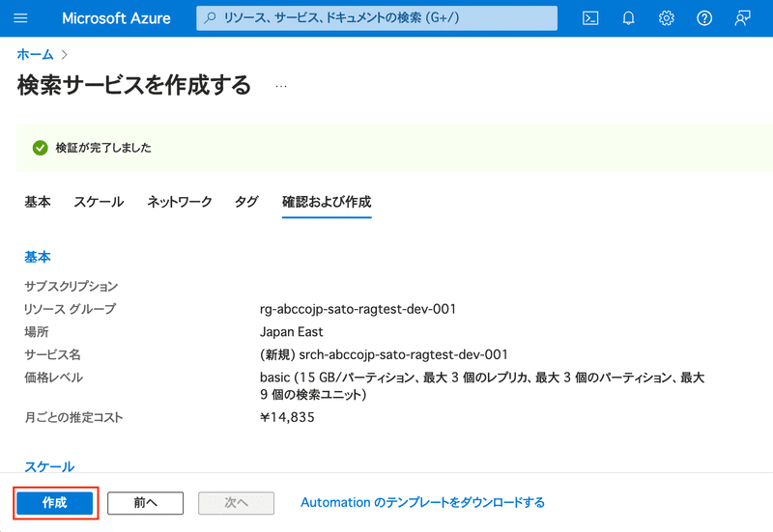773x532 pixels.
Task: Click the 作成 button
Action: pos(55,503)
